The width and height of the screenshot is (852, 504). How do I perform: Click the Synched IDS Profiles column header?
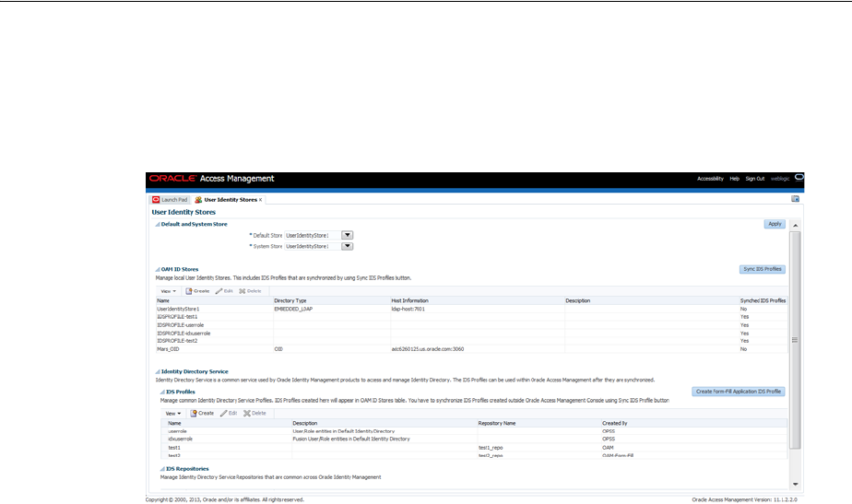coord(763,301)
